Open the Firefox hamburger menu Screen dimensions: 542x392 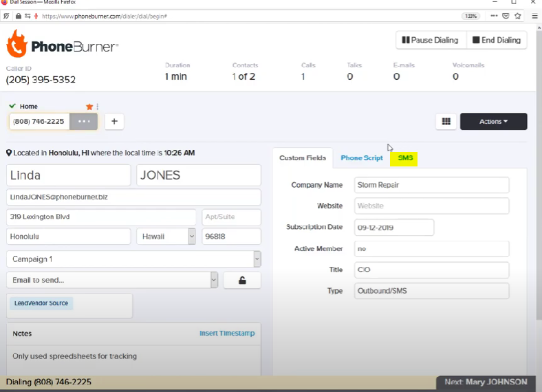pyautogui.click(x=534, y=16)
